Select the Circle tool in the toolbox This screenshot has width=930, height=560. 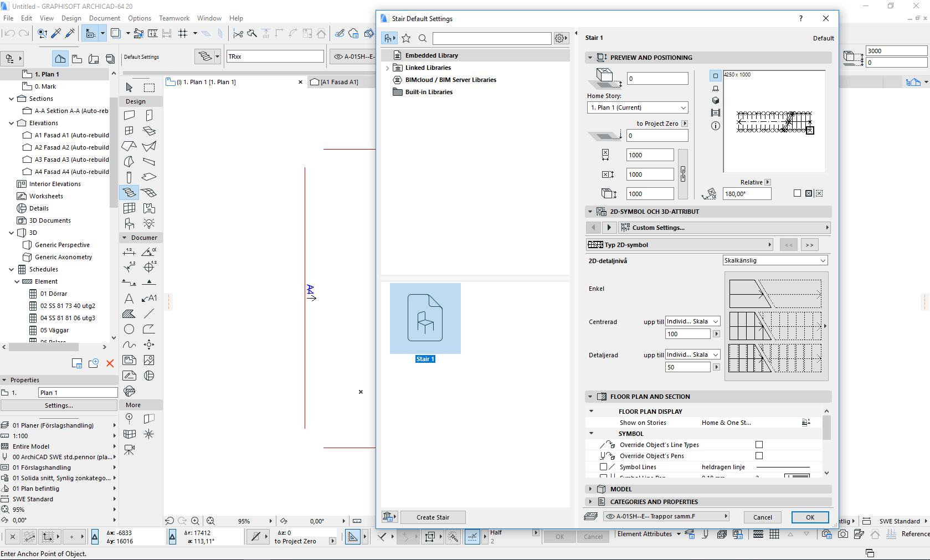[129, 329]
